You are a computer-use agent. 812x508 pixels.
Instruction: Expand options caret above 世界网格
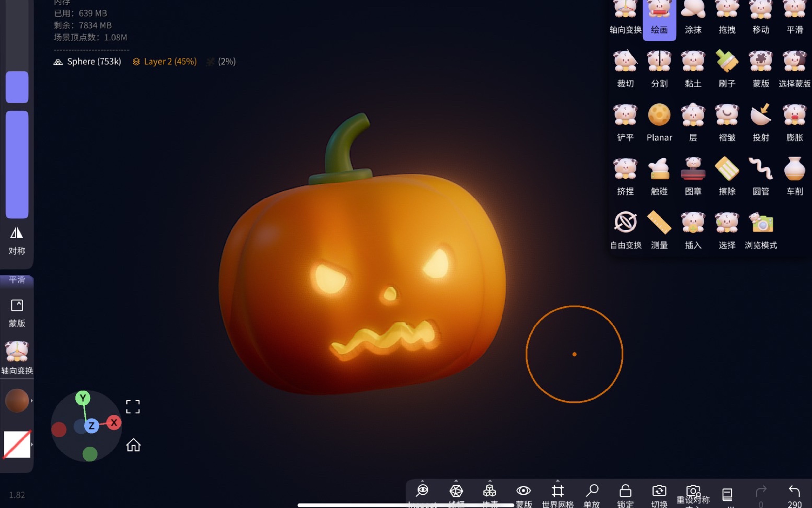point(558,481)
